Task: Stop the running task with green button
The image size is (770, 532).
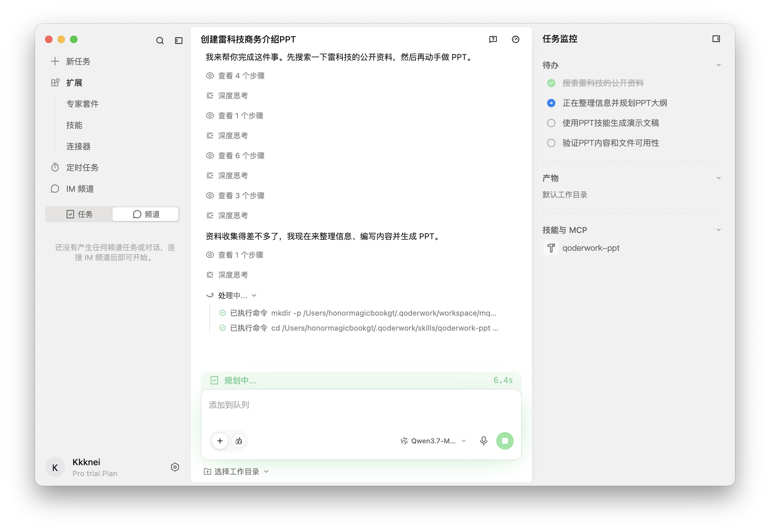Action: coord(505,441)
